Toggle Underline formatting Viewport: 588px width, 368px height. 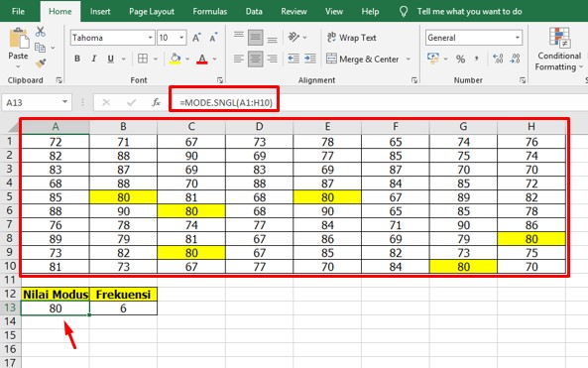click(x=111, y=59)
